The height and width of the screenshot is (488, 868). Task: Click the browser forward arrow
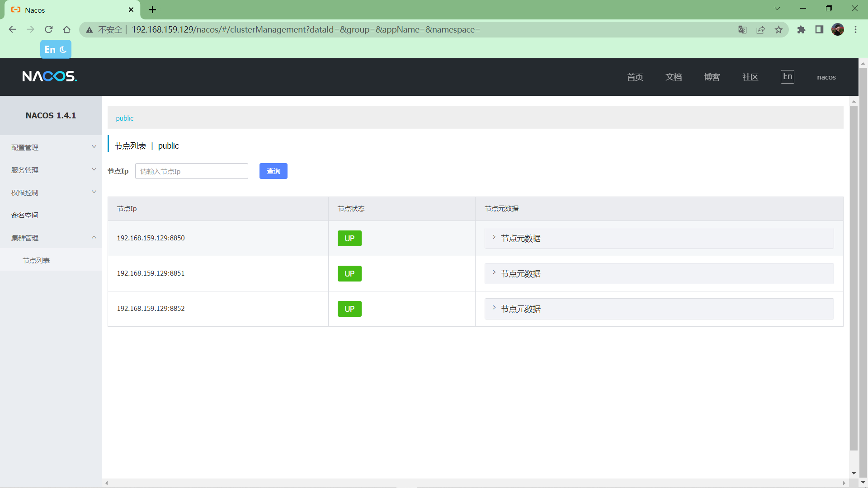31,29
